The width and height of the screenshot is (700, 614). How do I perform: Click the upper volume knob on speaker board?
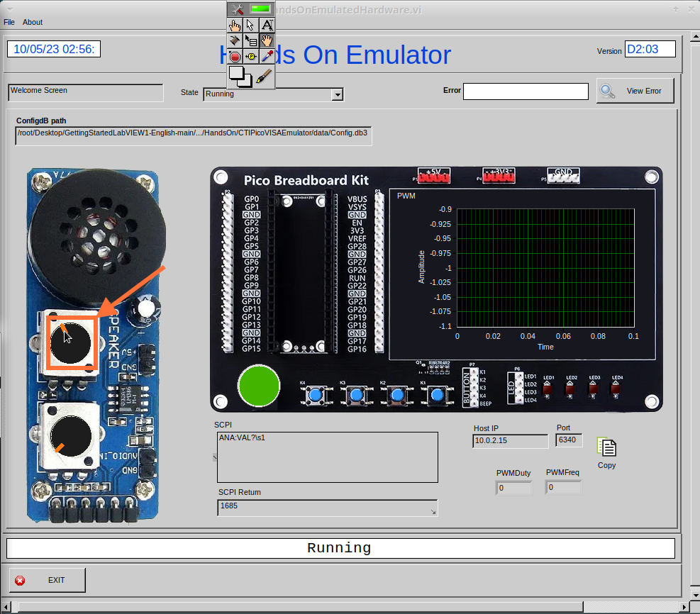point(70,342)
